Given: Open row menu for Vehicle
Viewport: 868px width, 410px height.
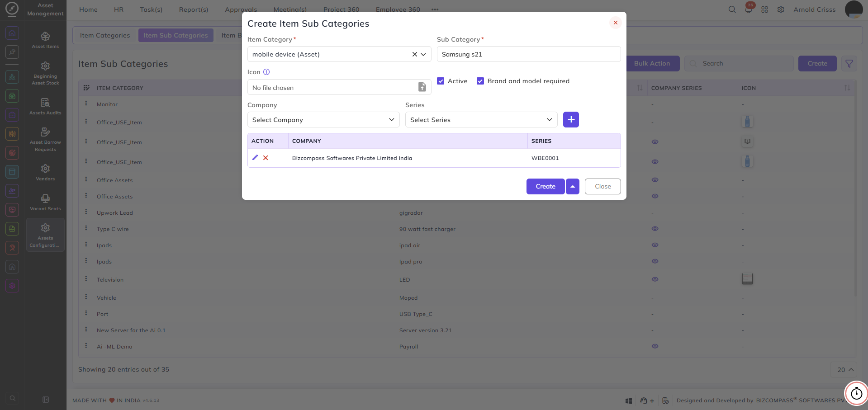Looking at the screenshot, I should pos(86,297).
